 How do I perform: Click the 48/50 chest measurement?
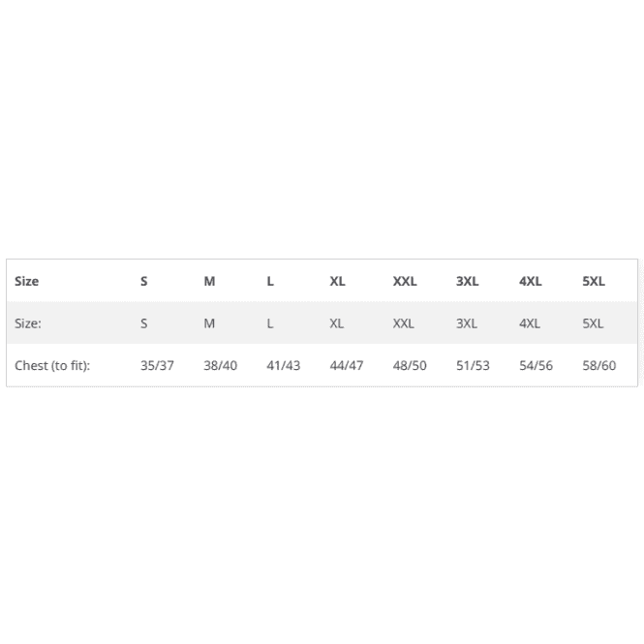409,366
